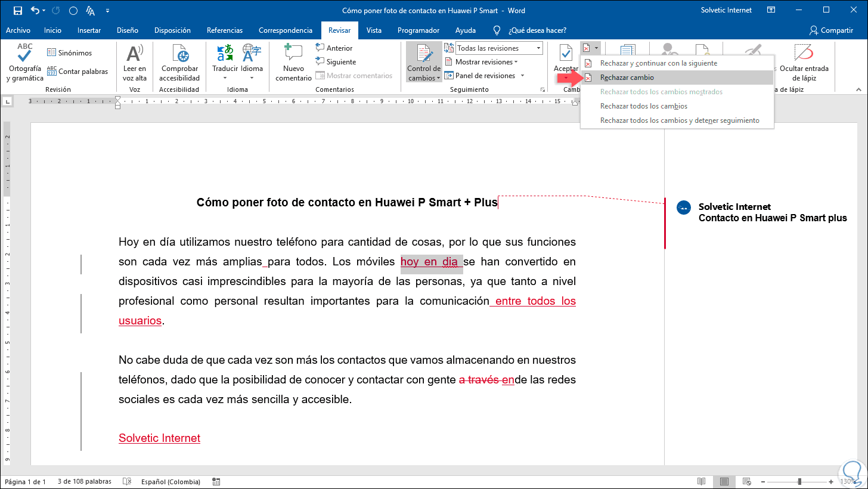
Task: Open the Diseño ribbon tab
Action: [128, 30]
